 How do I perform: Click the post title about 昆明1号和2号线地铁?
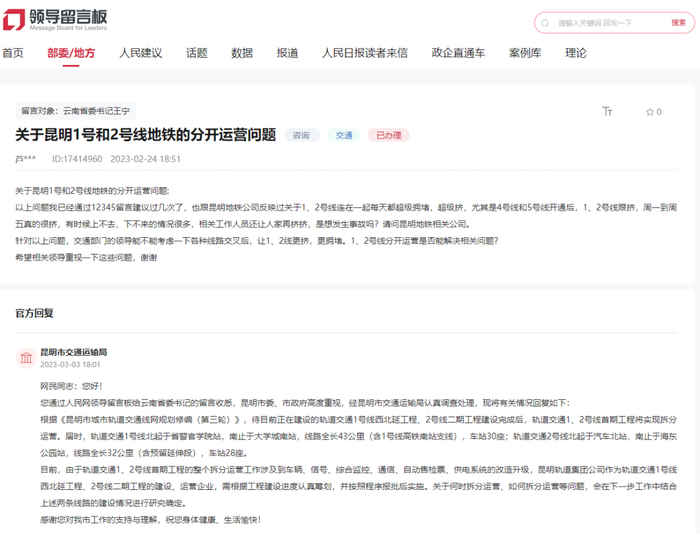[x=146, y=135]
